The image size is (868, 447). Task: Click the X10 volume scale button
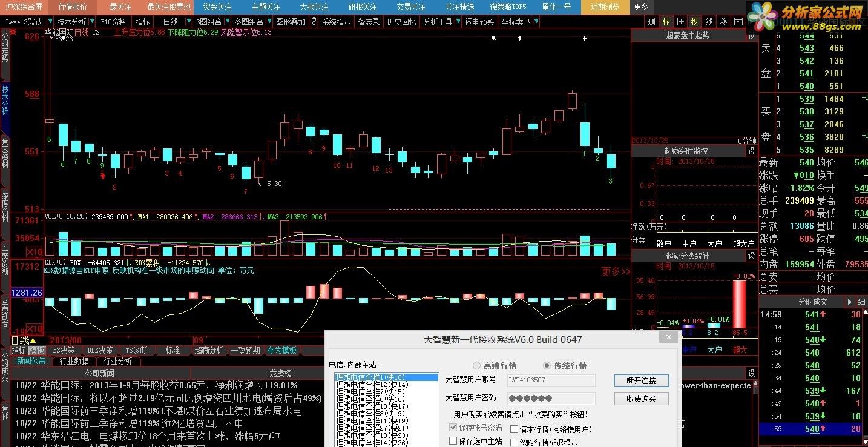click(x=35, y=251)
